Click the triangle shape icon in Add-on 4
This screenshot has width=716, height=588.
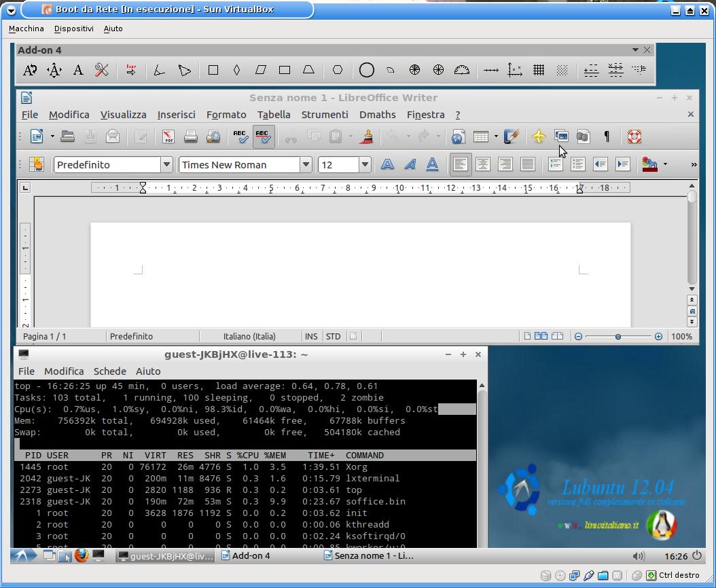(184, 70)
